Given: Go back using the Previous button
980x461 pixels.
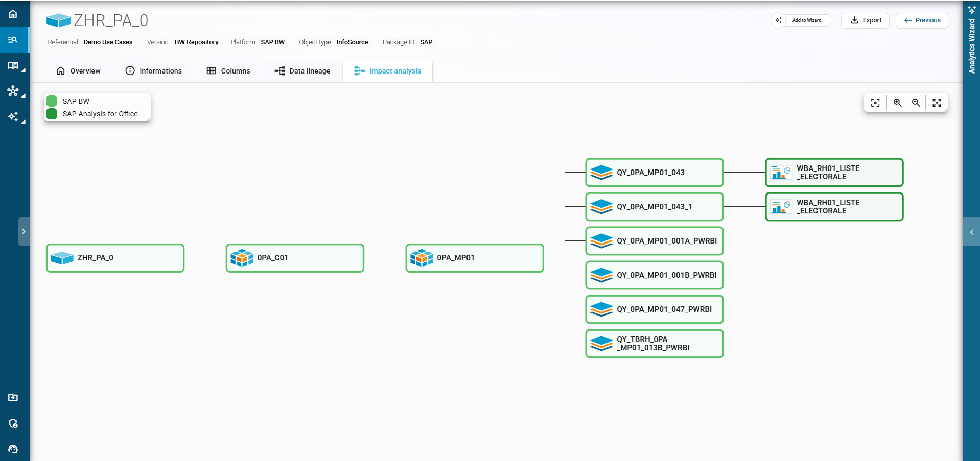Looking at the screenshot, I should [x=922, y=20].
